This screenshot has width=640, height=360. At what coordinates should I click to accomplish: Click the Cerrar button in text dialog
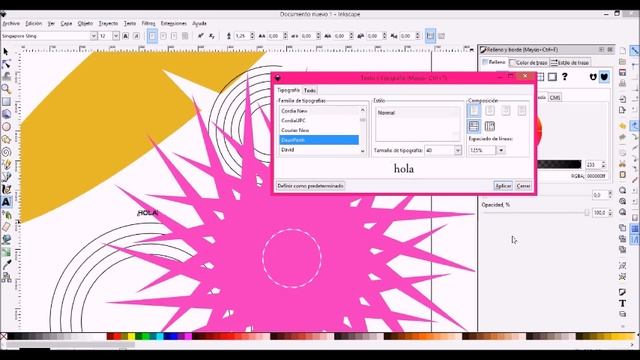click(523, 186)
